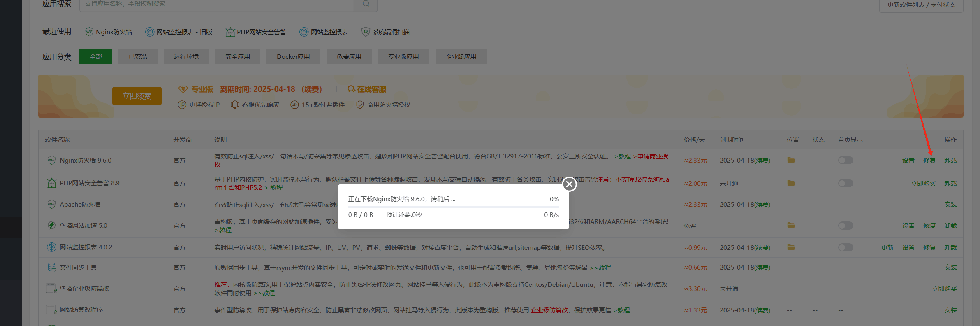This screenshot has width=980, height=326.
Task: Select the 专业版应用 category tab
Action: (403, 56)
